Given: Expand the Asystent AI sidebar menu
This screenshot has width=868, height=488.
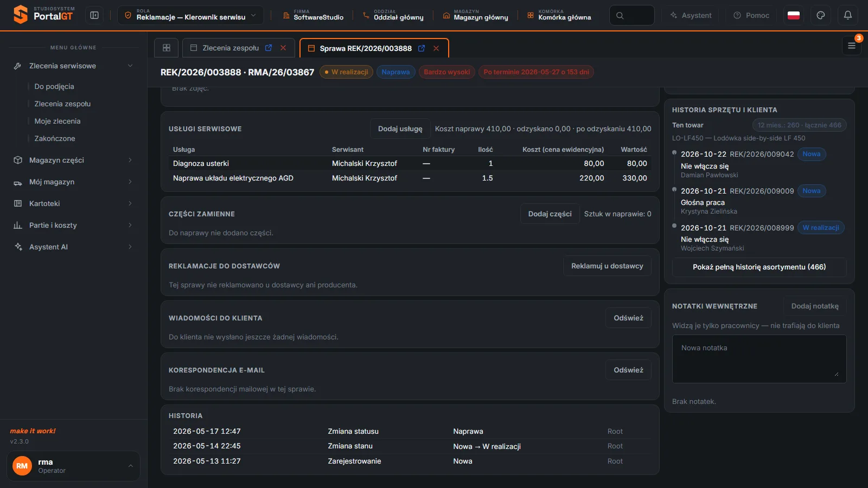Looking at the screenshot, I should coord(73,247).
